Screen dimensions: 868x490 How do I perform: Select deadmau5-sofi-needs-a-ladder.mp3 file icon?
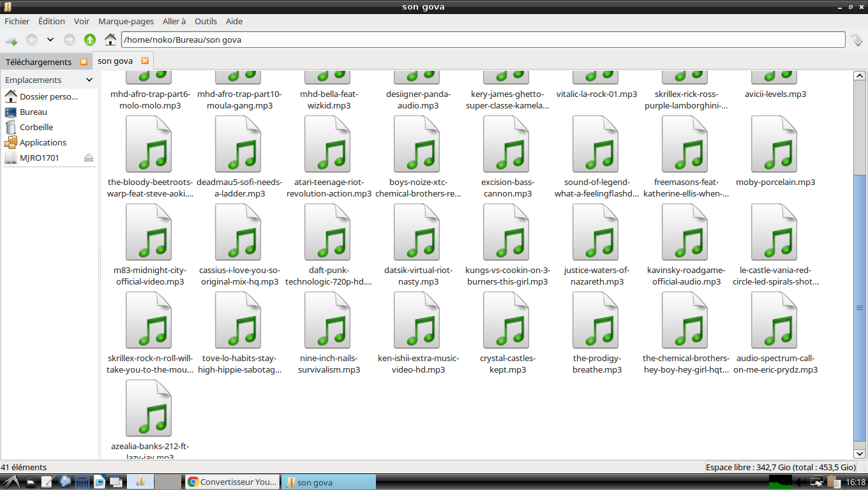(239, 144)
